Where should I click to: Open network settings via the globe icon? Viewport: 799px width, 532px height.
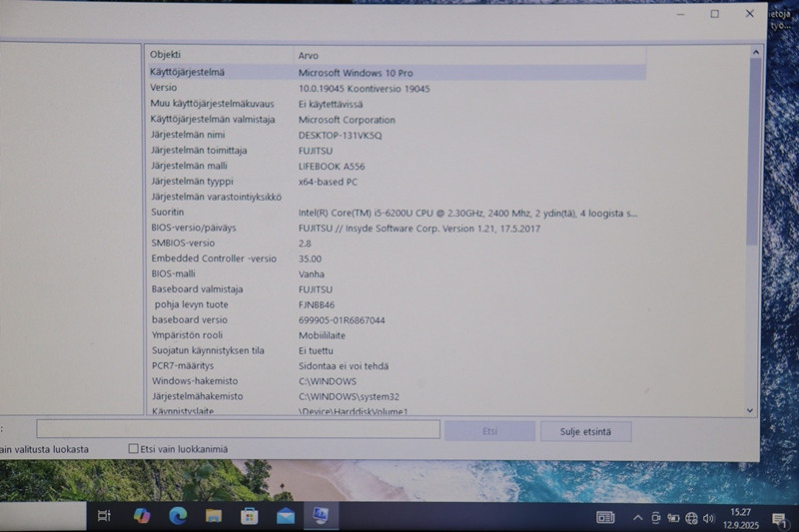point(691,518)
